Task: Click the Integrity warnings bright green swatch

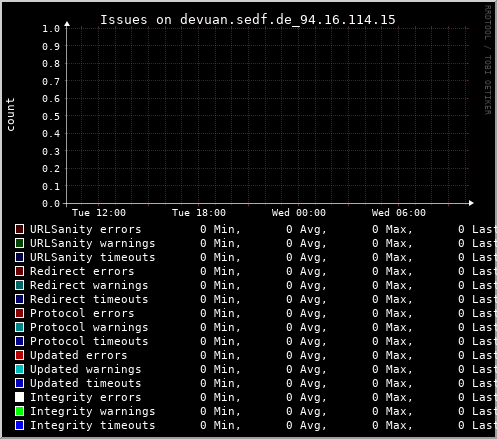Action: (x=20, y=411)
